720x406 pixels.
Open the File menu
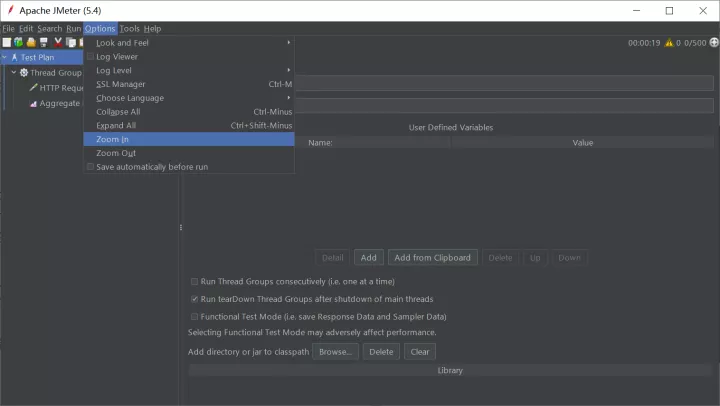(x=8, y=28)
